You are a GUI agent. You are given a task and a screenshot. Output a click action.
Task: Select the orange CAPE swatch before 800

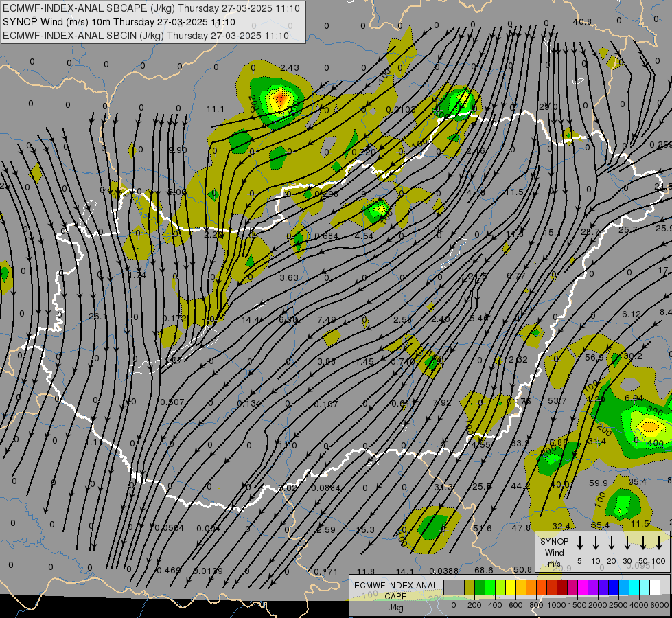[531, 588]
